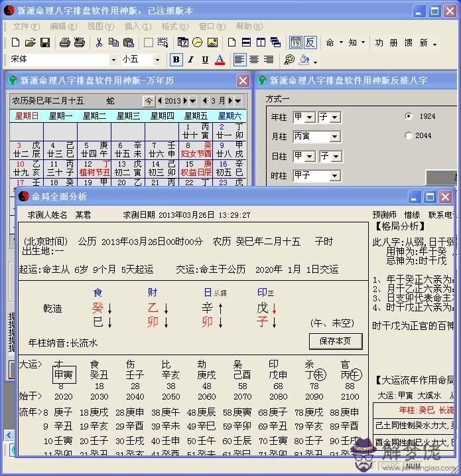This screenshot has height=476, width=461.
Task: Click the paint bucket fill color icon
Action: pos(304,60)
